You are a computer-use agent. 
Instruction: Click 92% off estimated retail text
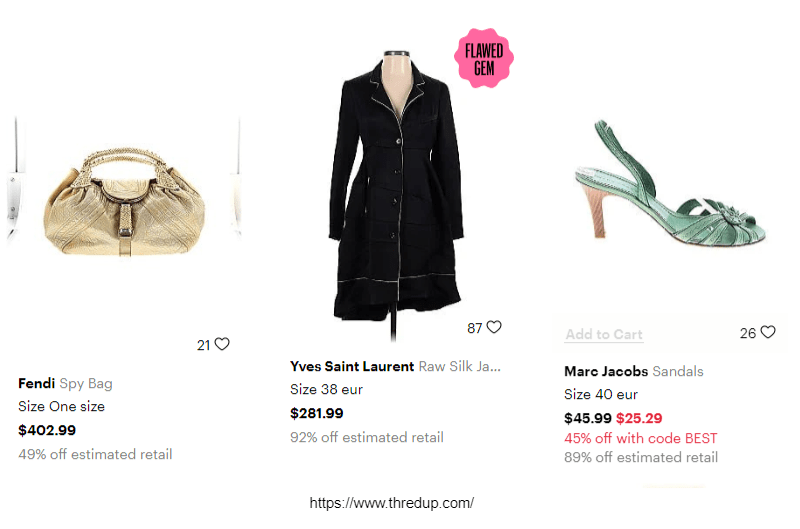click(367, 437)
